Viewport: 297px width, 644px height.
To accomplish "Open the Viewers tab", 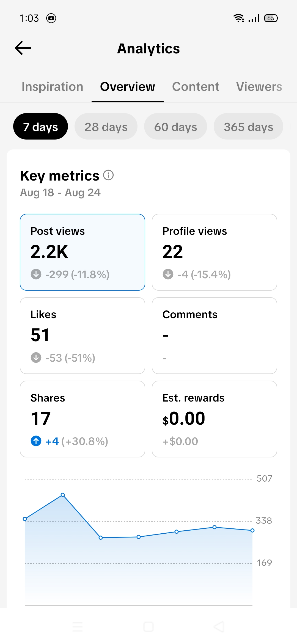I will coord(259,87).
